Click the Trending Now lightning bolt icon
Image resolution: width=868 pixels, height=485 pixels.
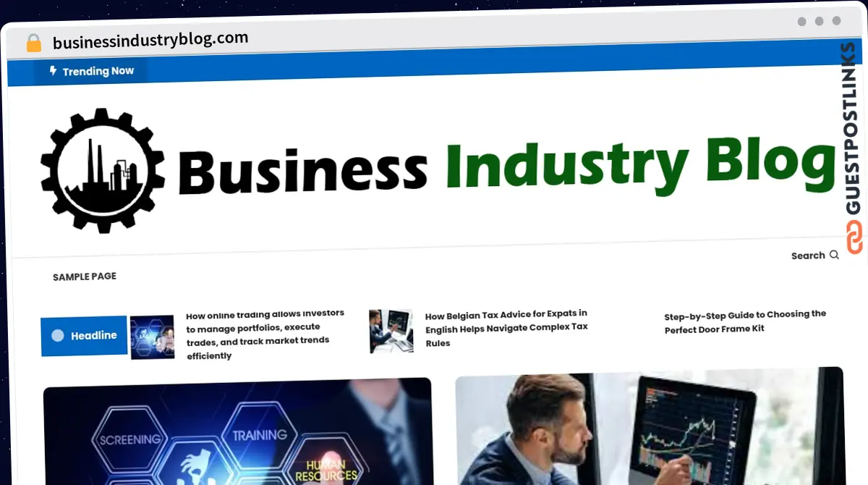click(53, 71)
